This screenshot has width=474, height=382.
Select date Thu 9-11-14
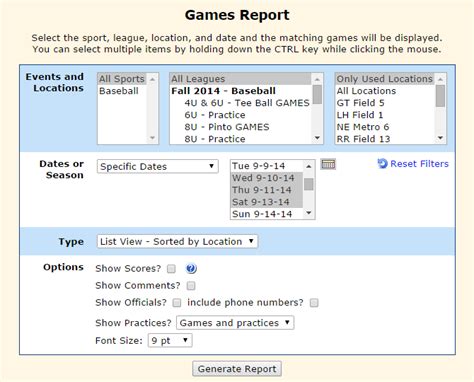267,190
